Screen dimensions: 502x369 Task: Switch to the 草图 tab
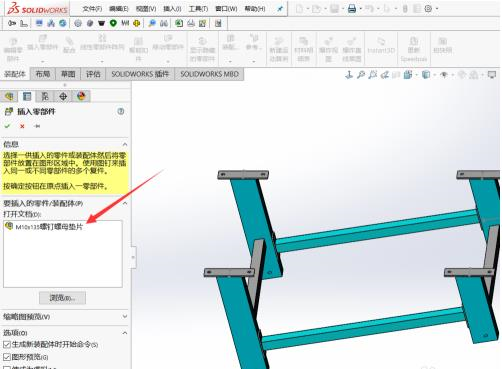tap(68, 74)
